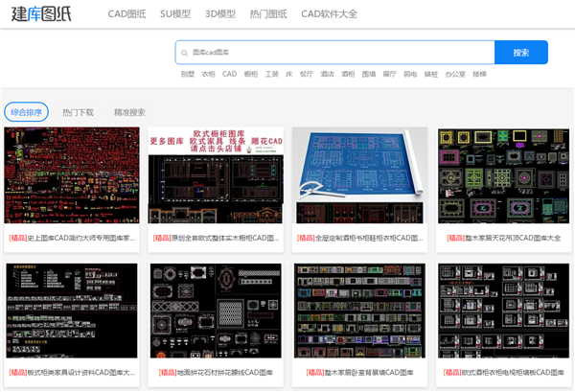
Task: Open the red dense CAD library thumbnail
Action: [72, 175]
